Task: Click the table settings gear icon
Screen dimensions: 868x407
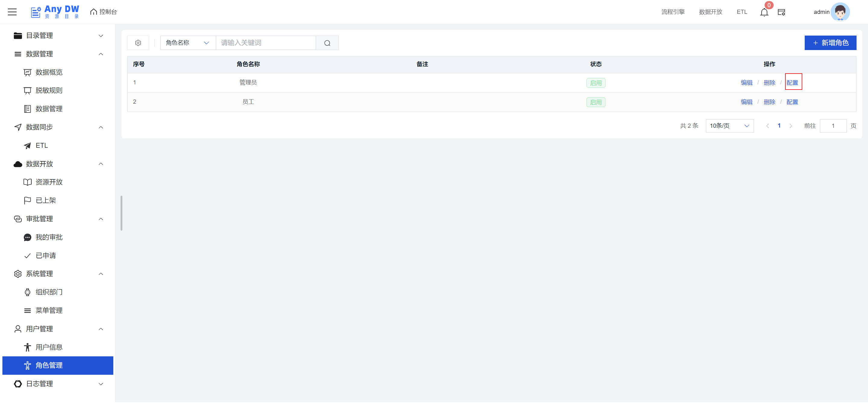Action: pyautogui.click(x=138, y=43)
